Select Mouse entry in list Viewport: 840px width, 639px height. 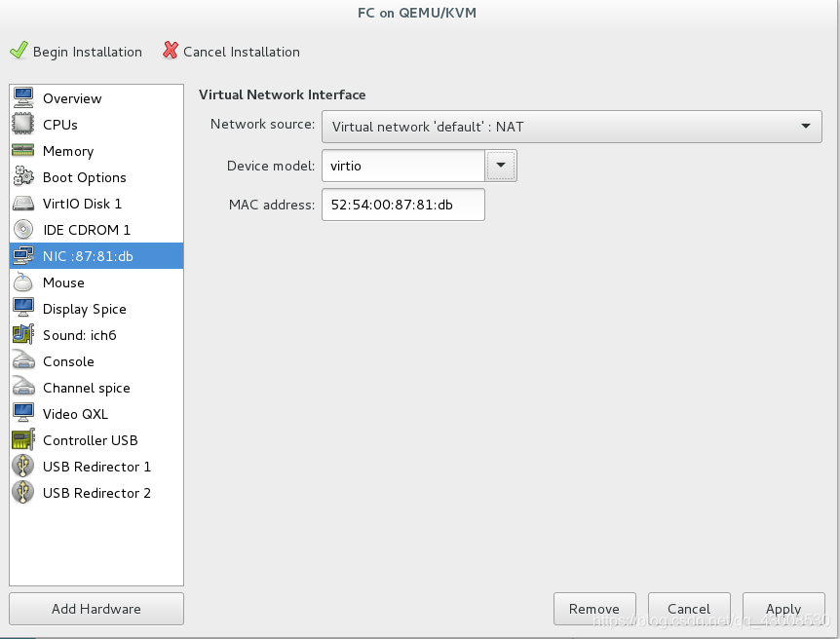[96, 282]
